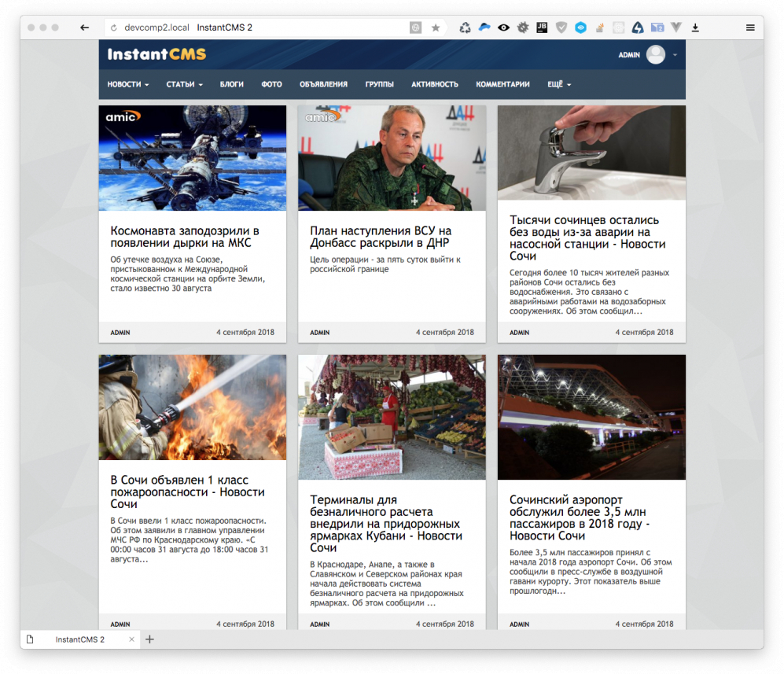
Task: Go to the ФОТО section
Action: coord(271,84)
